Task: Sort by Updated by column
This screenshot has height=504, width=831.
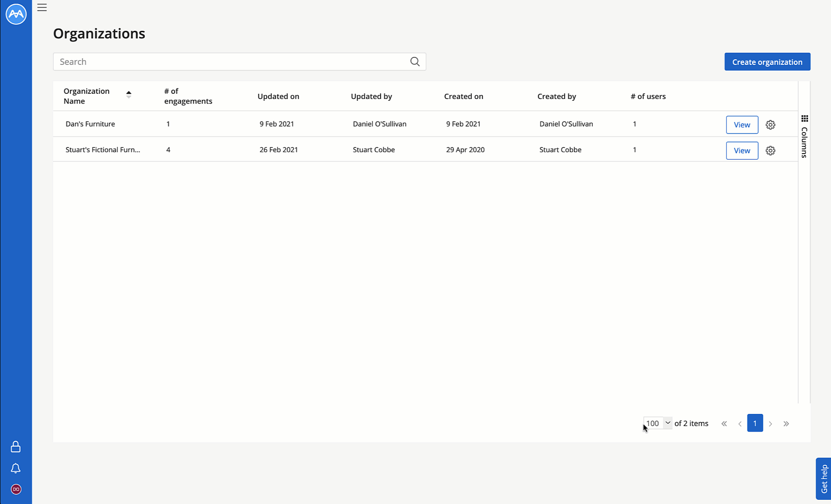Action: click(371, 96)
